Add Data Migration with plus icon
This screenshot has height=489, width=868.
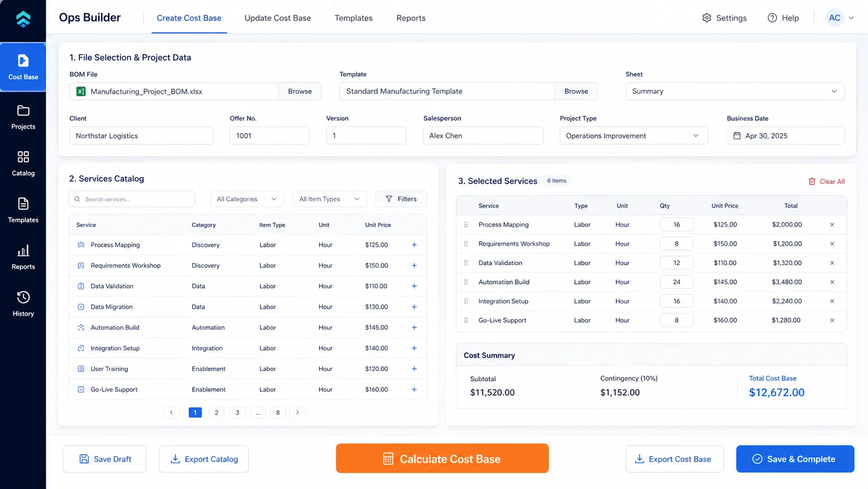click(414, 307)
